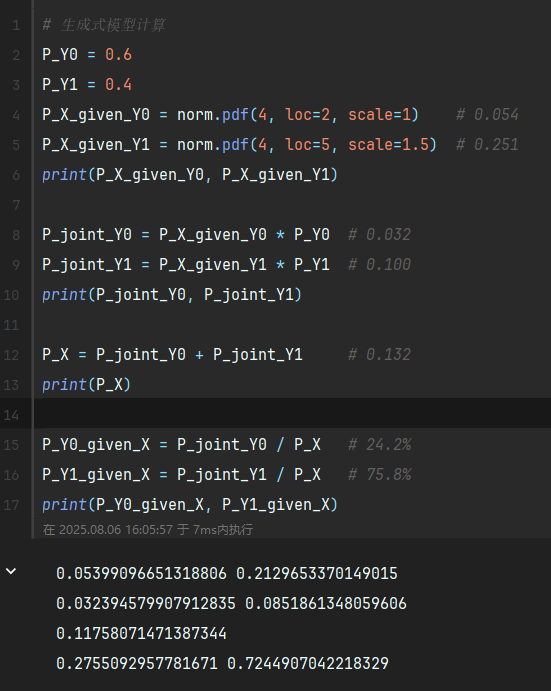Collapse the cell output chevron
This screenshot has height=691, width=551.
tap(11, 572)
